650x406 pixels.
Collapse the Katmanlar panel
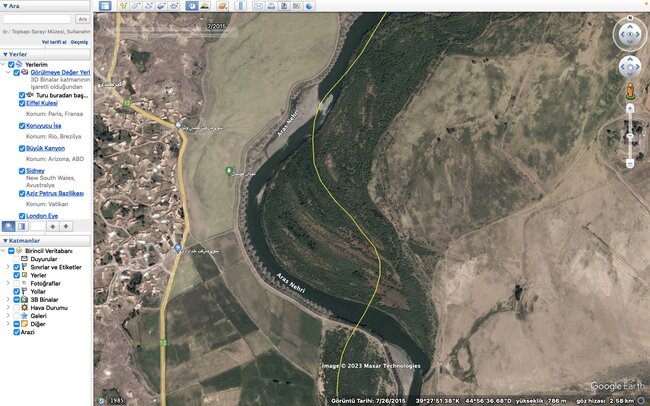[x=4, y=241]
